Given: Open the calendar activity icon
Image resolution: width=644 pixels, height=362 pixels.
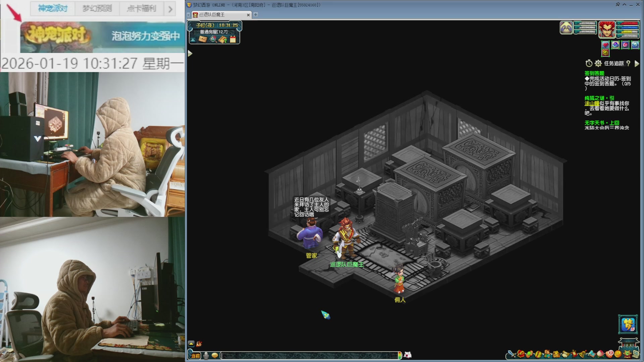Looking at the screenshot, I should [233, 40].
